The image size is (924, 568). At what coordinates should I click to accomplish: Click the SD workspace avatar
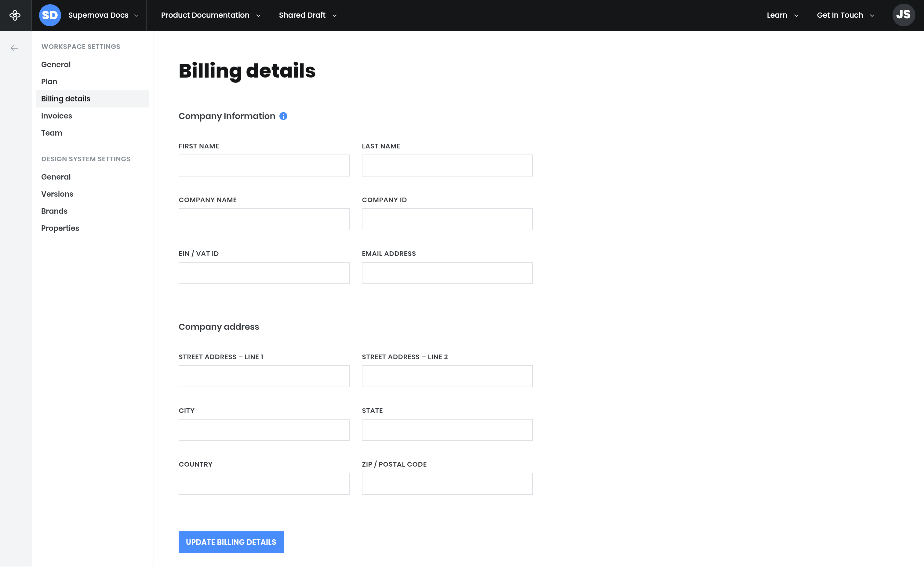[50, 15]
